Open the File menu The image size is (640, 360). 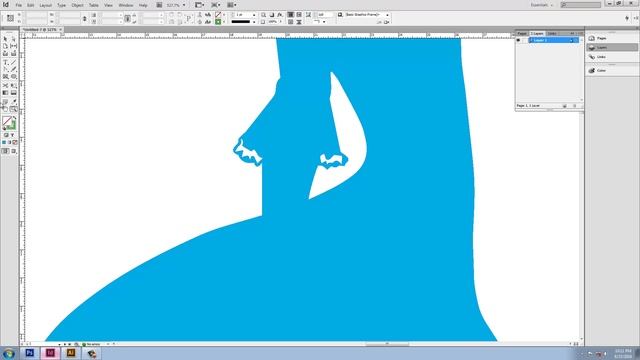[18, 5]
